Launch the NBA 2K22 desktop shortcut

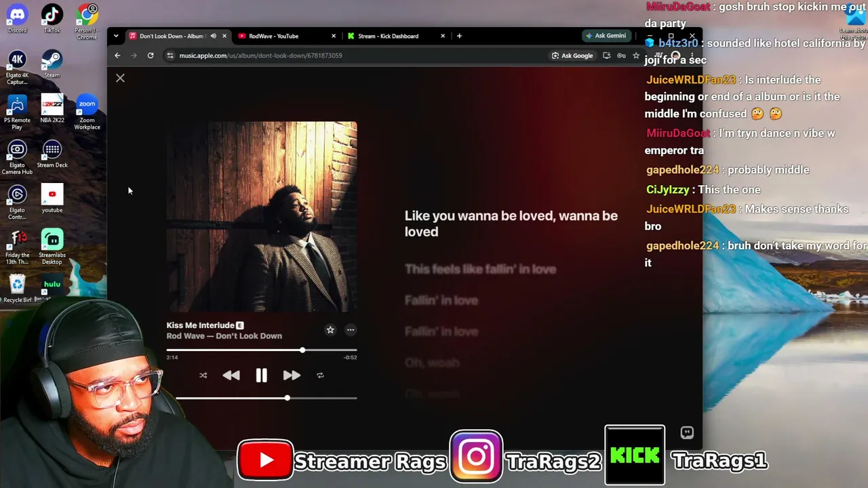tap(52, 109)
